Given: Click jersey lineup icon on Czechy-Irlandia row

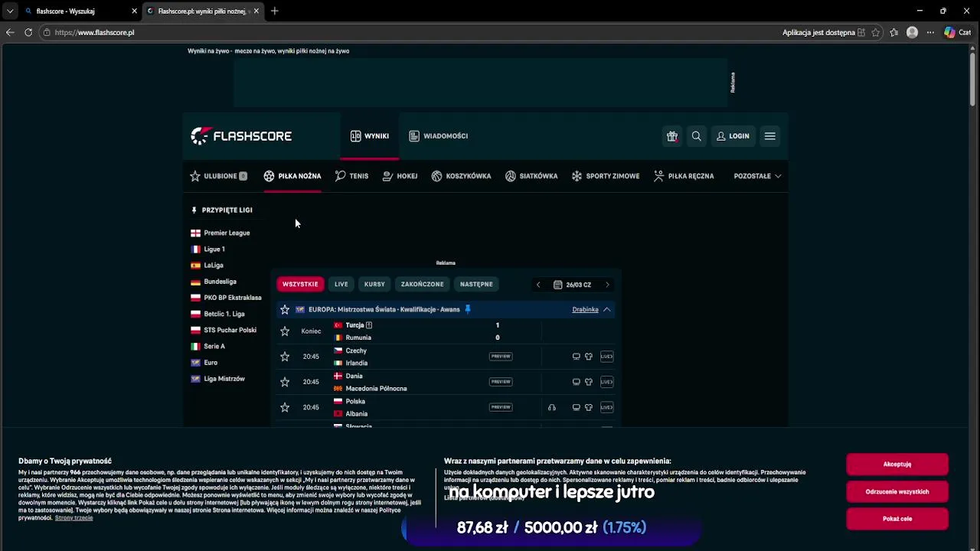Looking at the screenshot, I should click(589, 357).
